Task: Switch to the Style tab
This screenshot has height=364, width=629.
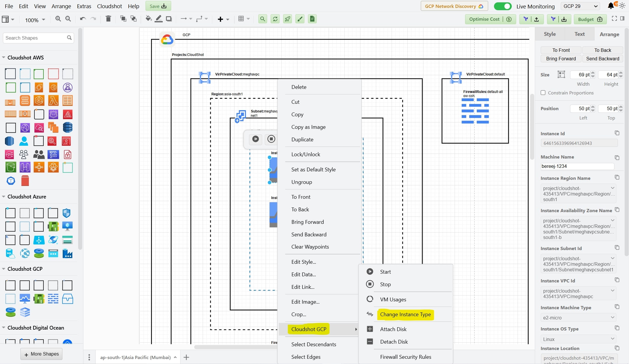Action: pyautogui.click(x=550, y=34)
